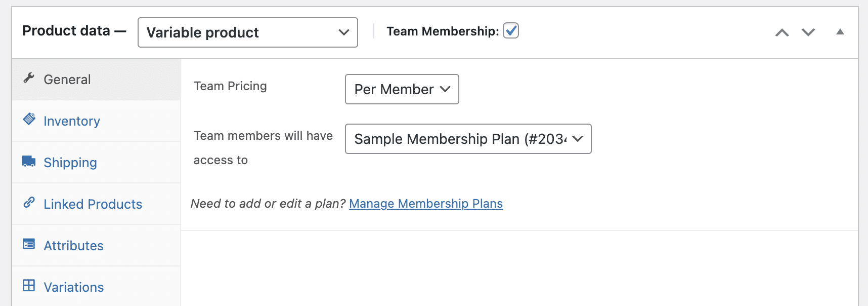
Task: Switch to the Variations tab
Action: point(74,286)
